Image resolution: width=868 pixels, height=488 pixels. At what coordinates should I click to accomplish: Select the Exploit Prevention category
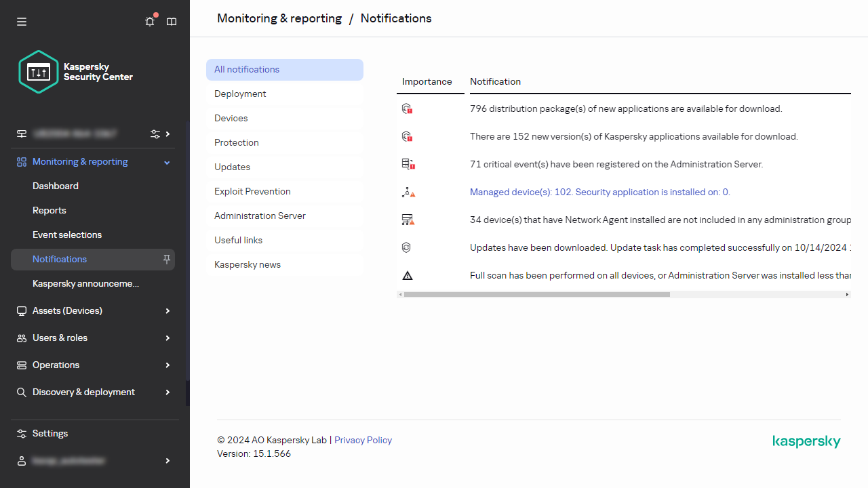coord(252,191)
